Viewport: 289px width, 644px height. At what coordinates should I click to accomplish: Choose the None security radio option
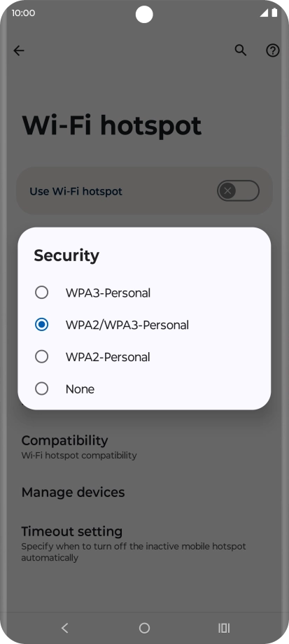pyautogui.click(x=41, y=388)
